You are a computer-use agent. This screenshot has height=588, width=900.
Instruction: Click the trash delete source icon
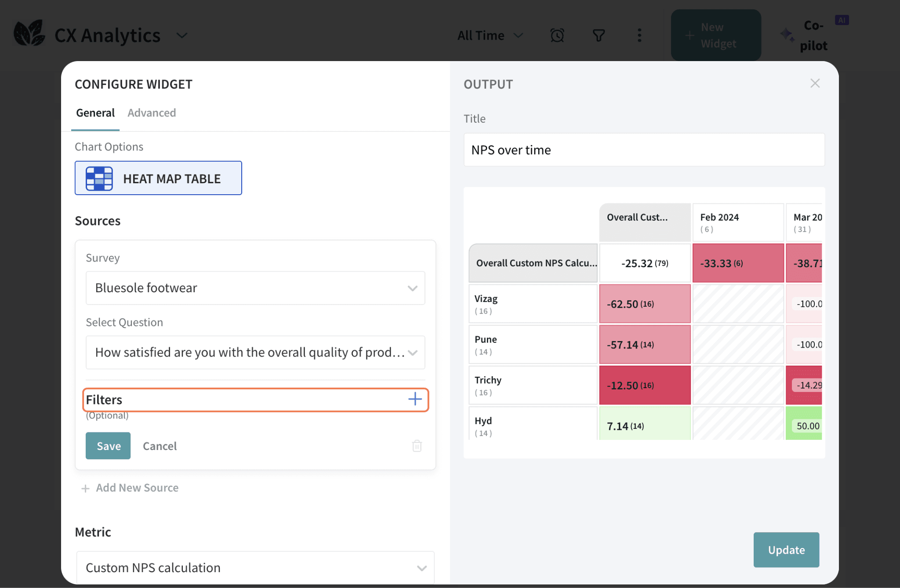[x=417, y=446]
